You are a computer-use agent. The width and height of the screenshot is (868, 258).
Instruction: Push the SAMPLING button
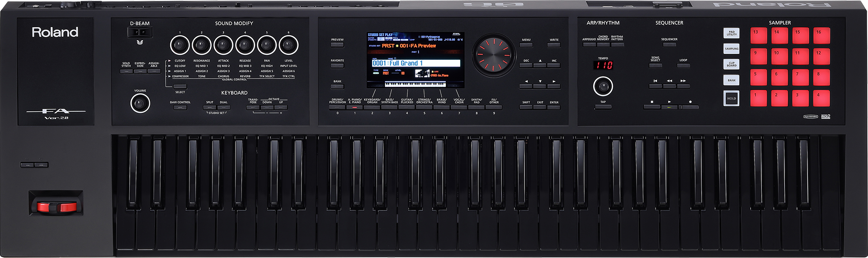pyautogui.click(x=731, y=49)
